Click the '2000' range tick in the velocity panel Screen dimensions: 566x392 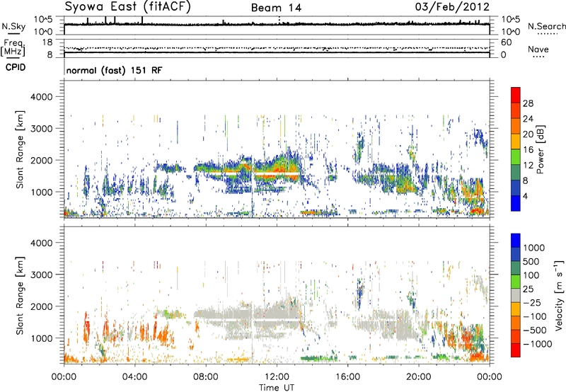pyautogui.click(x=41, y=306)
